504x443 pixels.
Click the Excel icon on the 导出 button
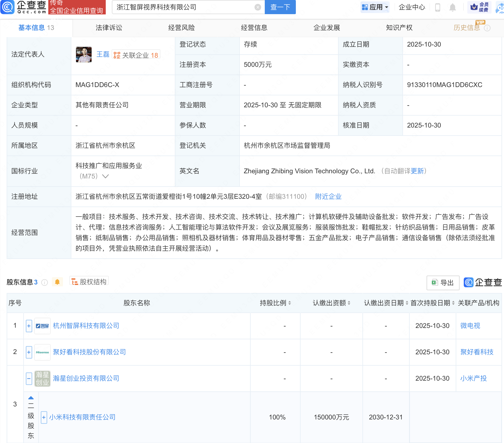pyautogui.click(x=435, y=282)
